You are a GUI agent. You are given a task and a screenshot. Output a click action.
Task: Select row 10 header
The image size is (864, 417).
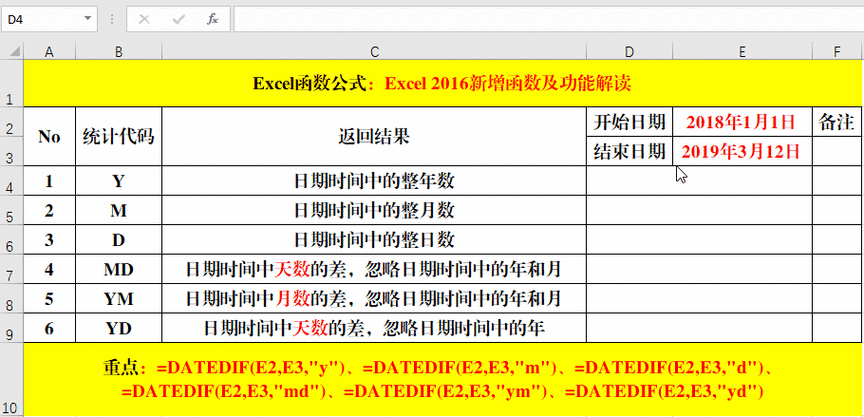tap(12, 380)
